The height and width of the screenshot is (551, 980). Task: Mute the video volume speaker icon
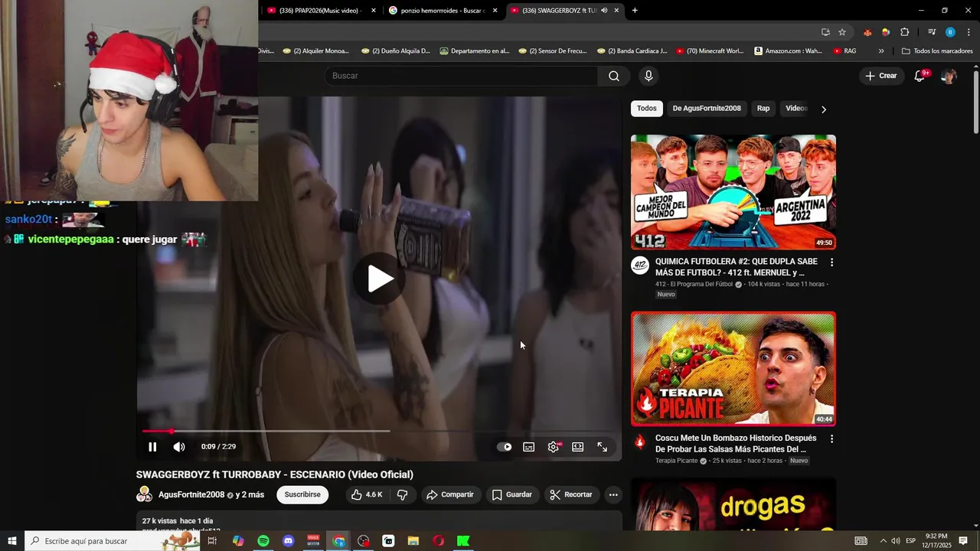pos(178,447)
